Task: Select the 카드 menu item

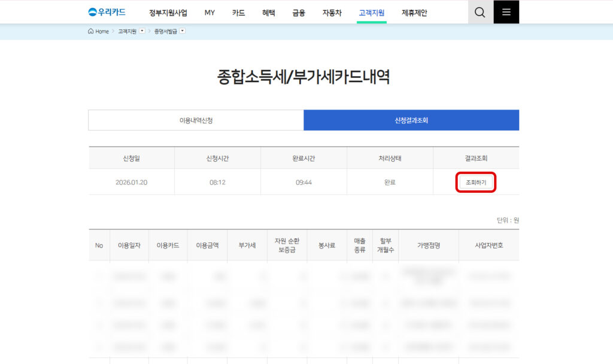Action: pyautogui.click(x=238, y=11)
